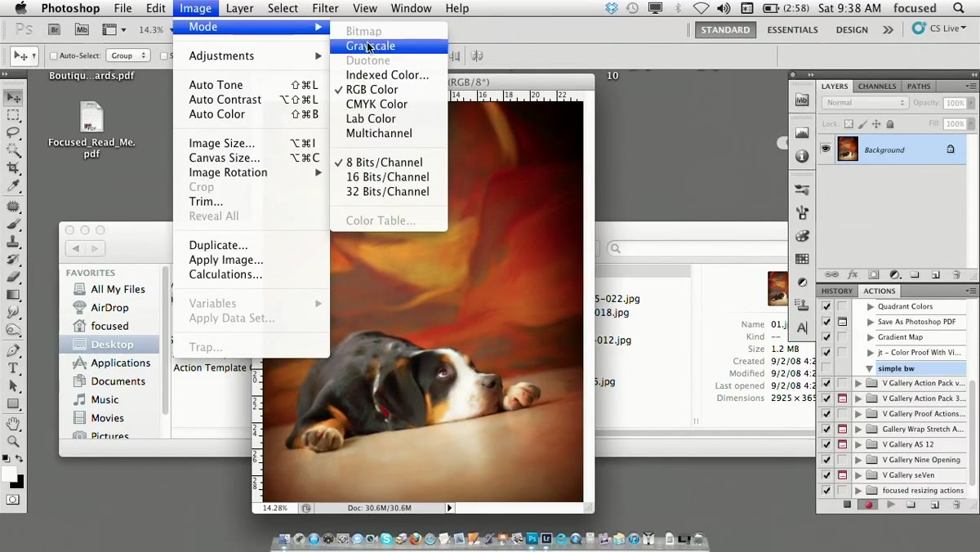Expand the Quadrant Colors action

click(871, 307)
